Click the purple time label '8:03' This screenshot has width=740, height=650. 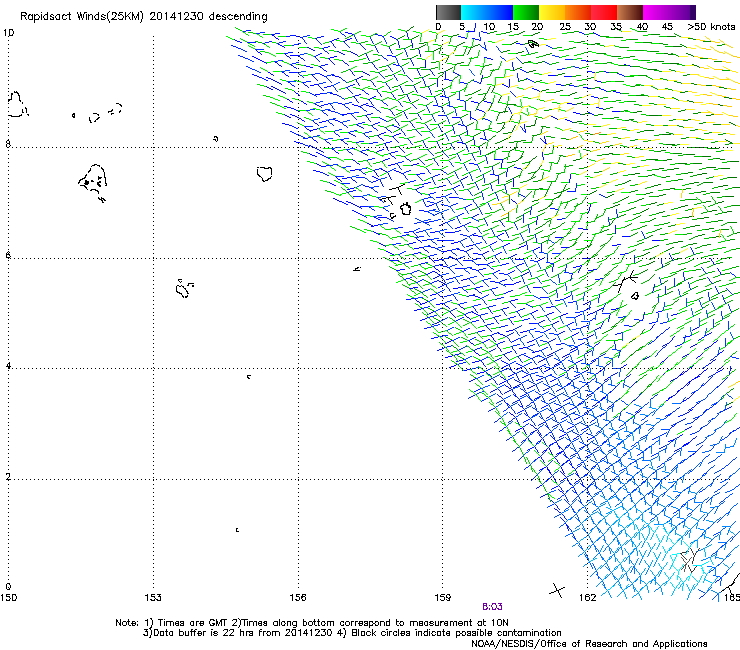(x=492, y=607)
